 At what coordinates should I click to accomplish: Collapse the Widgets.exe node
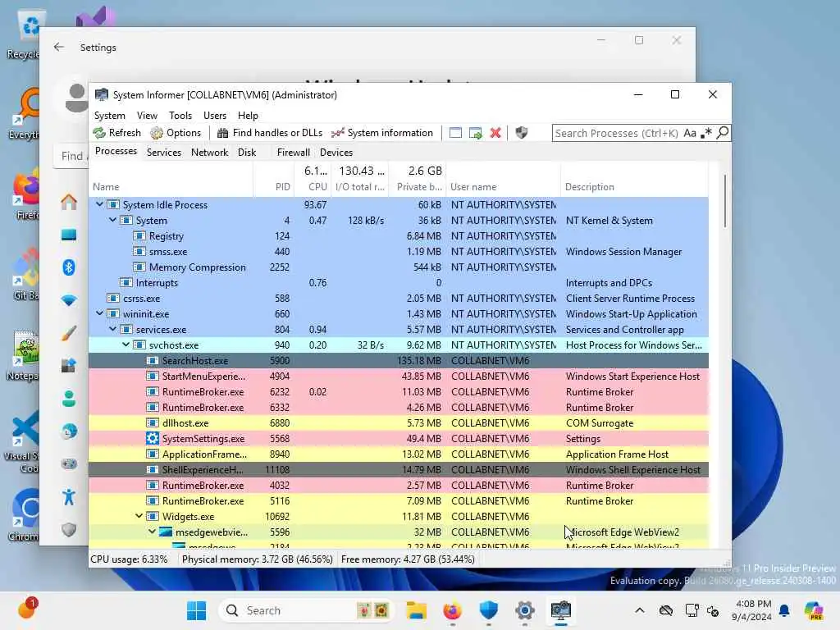139,516
